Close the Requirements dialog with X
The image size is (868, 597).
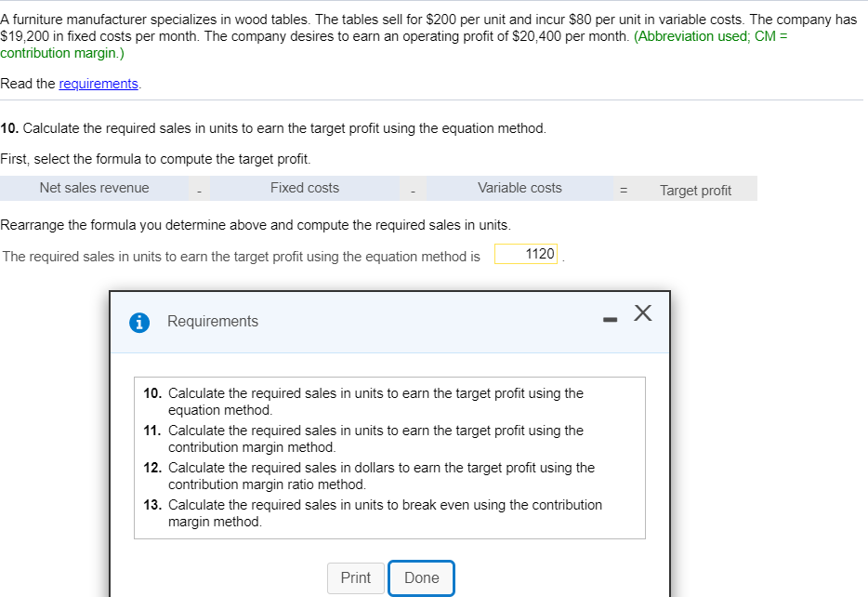(643, 312)
